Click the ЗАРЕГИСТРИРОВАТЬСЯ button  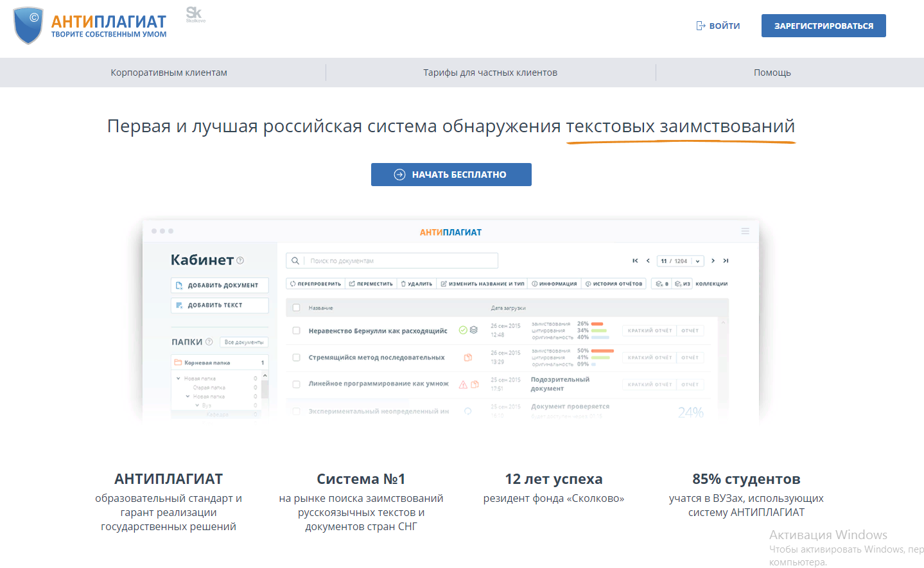pyautogui.click(x=823, y=26)
